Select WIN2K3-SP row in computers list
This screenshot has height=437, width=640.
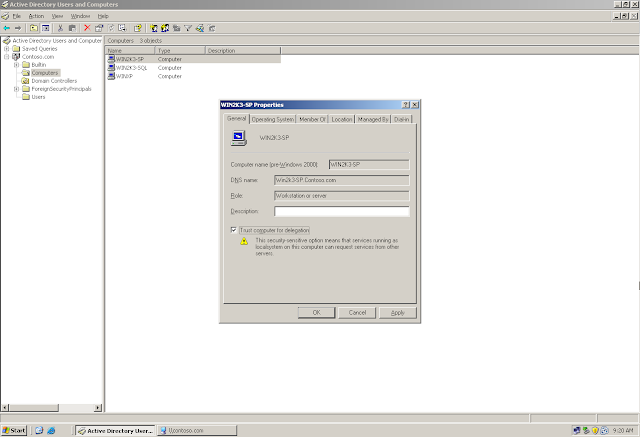(x=193, y=59)
